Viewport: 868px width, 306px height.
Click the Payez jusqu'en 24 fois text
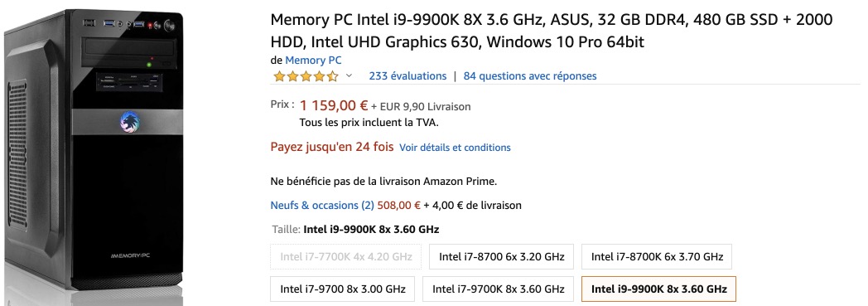point(332,147)
